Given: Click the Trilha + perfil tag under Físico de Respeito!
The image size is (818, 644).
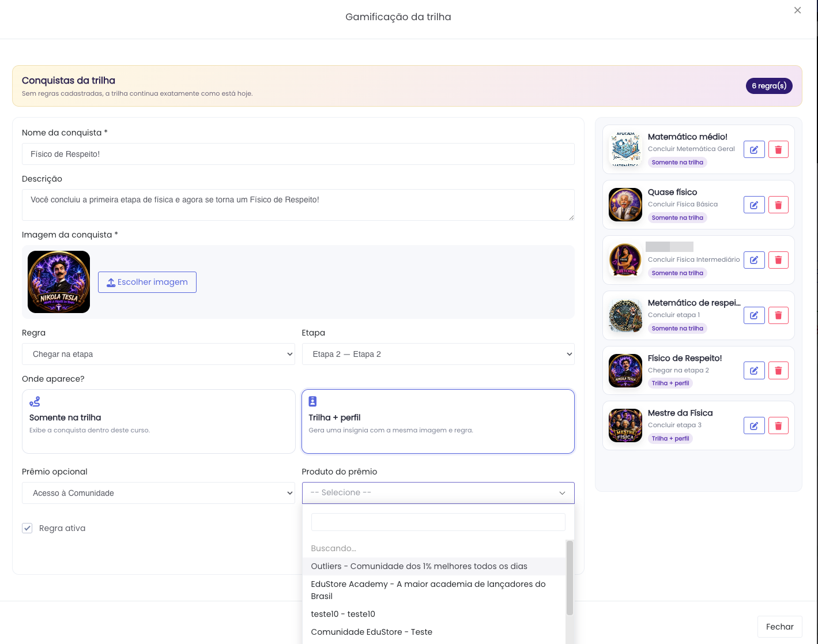Looking at the screenshot, I should pos(670,383).
